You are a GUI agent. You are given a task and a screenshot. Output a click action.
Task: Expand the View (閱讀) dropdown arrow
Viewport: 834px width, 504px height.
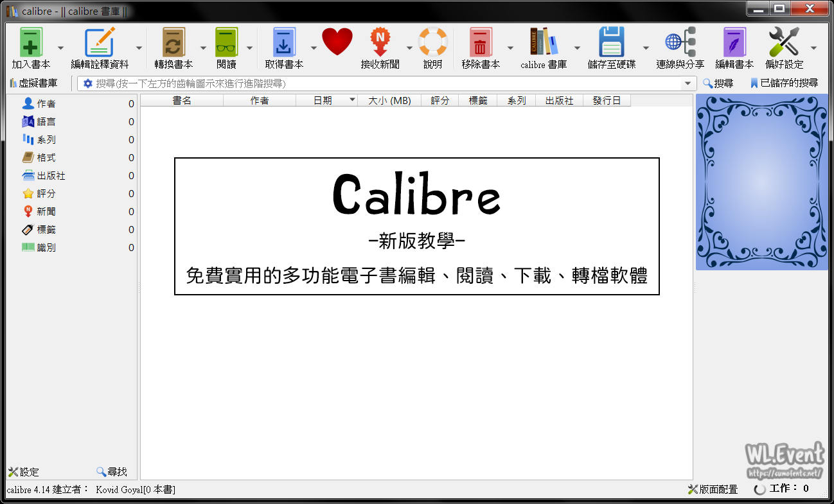click(249, 48)
